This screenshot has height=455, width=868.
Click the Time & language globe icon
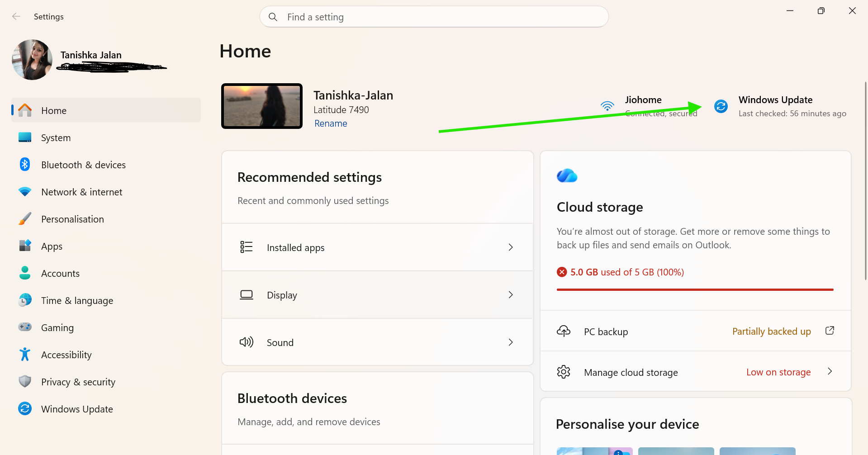click(25, 300)
